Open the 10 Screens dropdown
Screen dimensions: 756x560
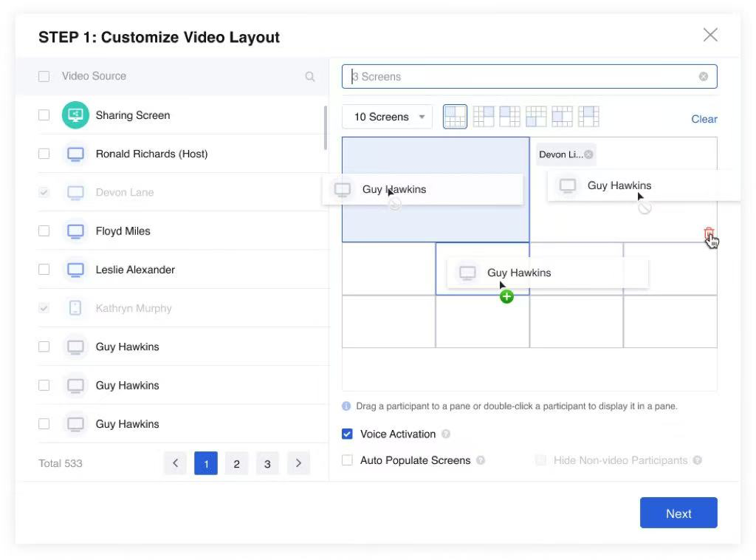point(387,117)
